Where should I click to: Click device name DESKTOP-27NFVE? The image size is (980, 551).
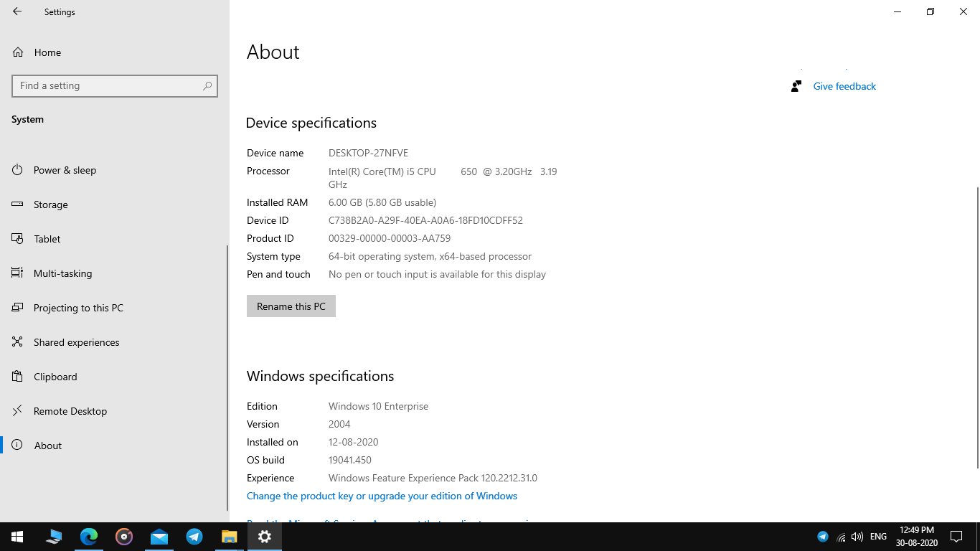pos(368,153)
